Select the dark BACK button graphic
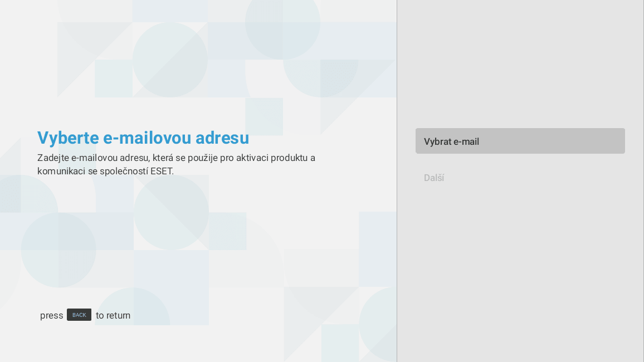 pyautogui.click(x=79, y=315)
